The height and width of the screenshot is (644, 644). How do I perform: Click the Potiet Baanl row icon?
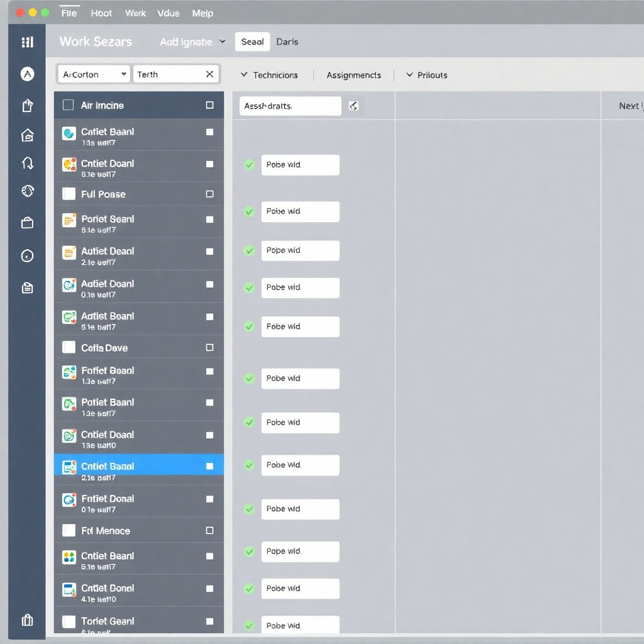coord(69,404)
